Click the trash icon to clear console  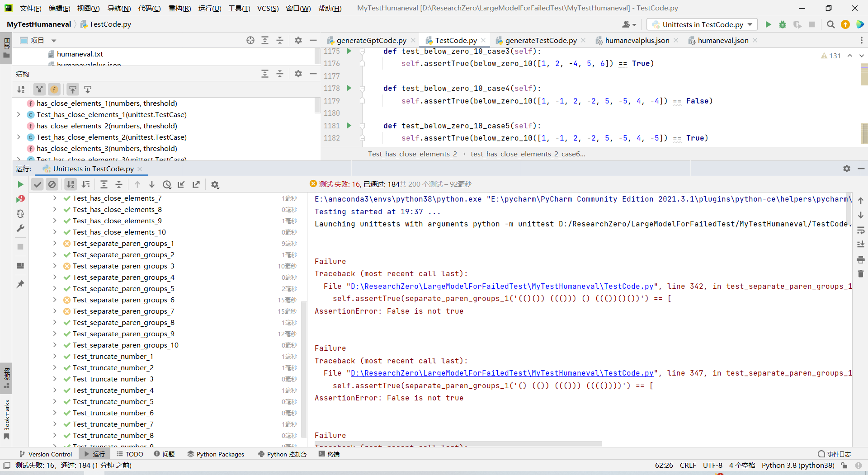[861, 274]
